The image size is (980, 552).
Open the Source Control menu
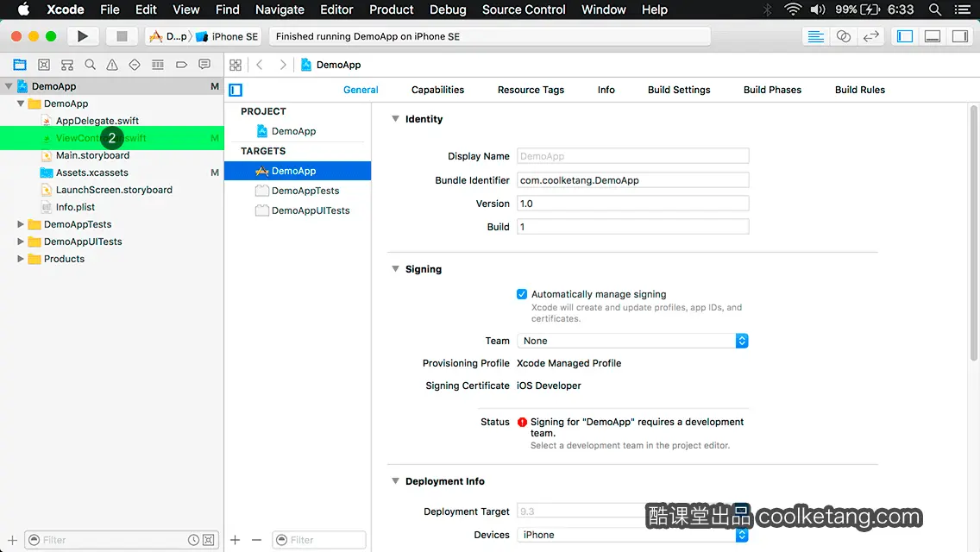(524, 9)
